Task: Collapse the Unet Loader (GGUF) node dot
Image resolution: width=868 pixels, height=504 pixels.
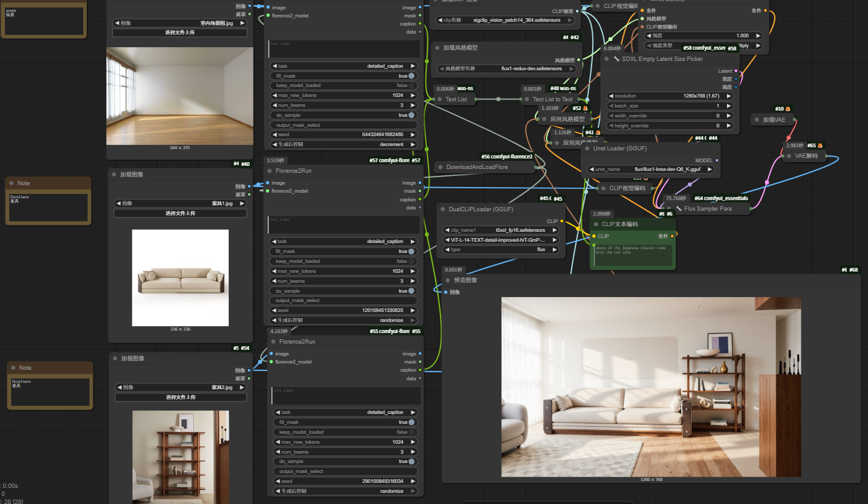Action: pyautogui.click(x=587, y=149)
